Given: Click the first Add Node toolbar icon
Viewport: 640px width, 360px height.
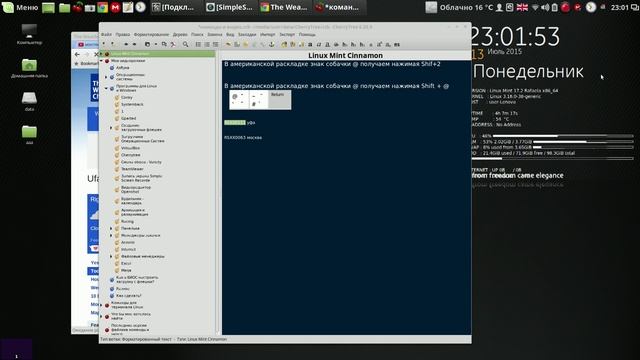Looking at the screenshot, I should click(104, 44).
